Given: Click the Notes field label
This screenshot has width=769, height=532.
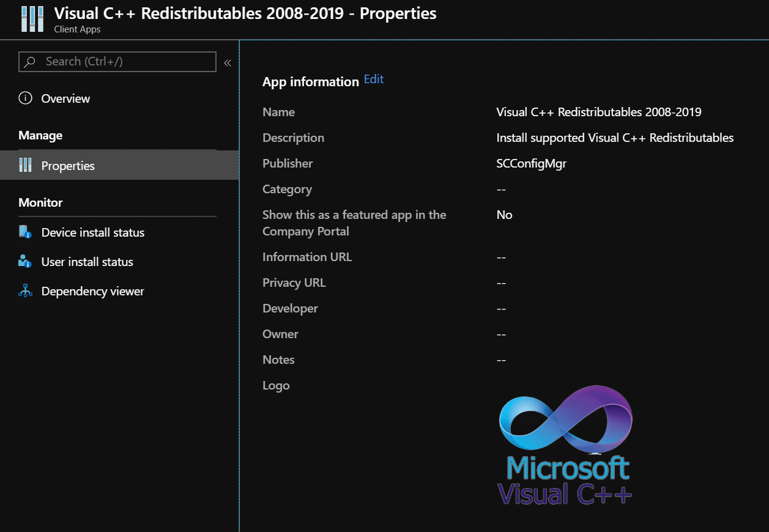Looking at the screenshot, I should [278, 360].
